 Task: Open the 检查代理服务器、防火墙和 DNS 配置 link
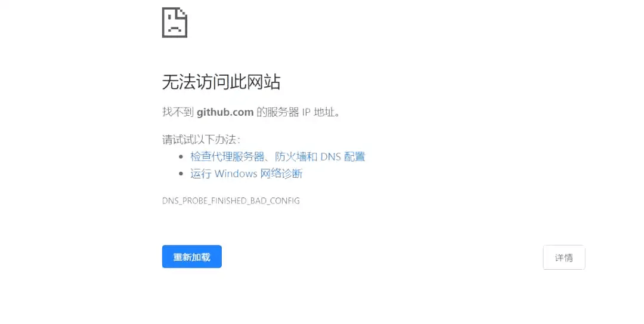point(278,157)
